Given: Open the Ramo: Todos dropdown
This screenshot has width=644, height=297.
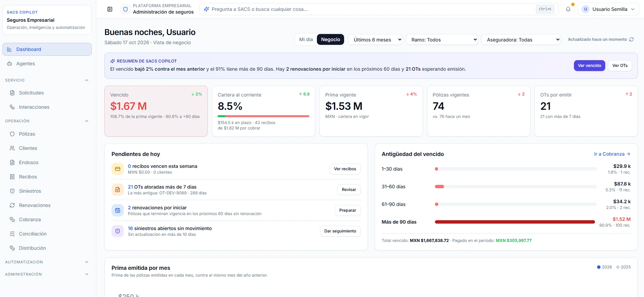Looking at the screenshot, I should (x=442, y=40).
